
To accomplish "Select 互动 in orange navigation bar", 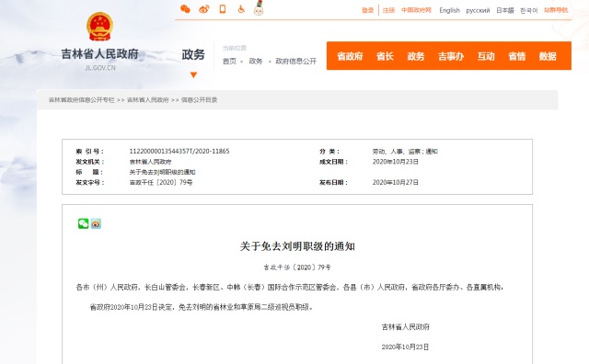I will point(486,56).
